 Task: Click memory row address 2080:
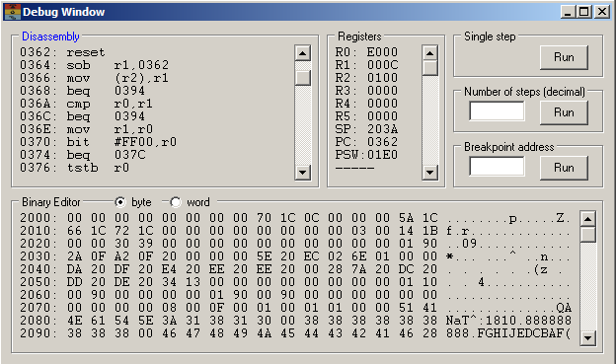tap(38, 321)
